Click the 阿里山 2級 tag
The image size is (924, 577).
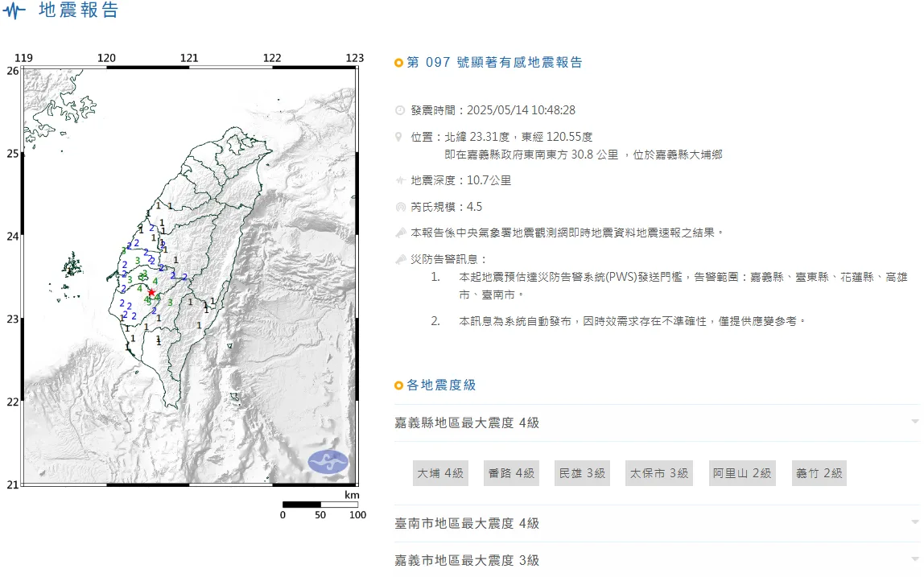741,473
